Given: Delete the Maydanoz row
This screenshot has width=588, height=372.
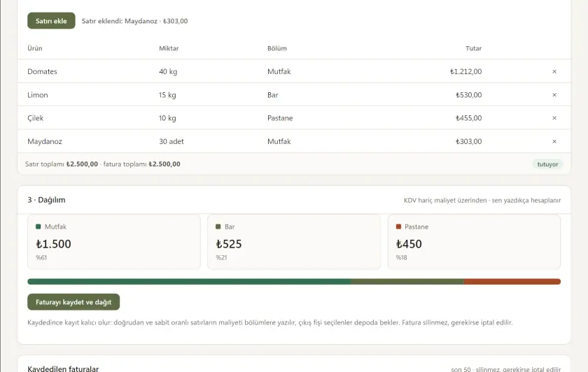Looking at the screenshot, I should (554, 142).
